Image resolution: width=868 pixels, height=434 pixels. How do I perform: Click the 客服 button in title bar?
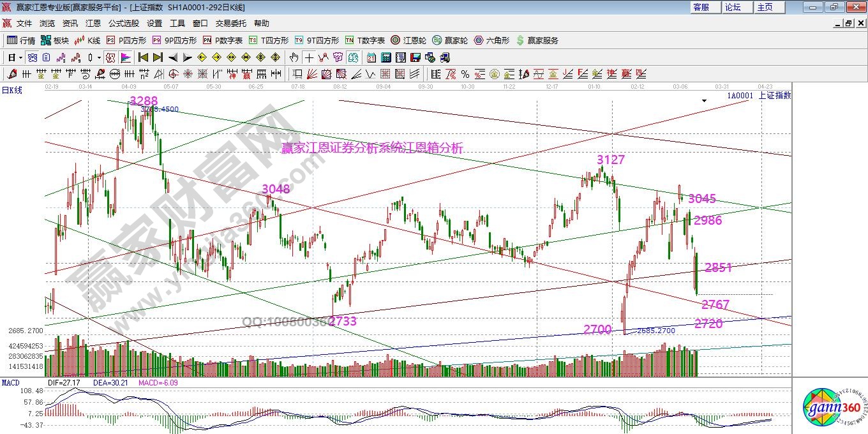tap(701, 7)
